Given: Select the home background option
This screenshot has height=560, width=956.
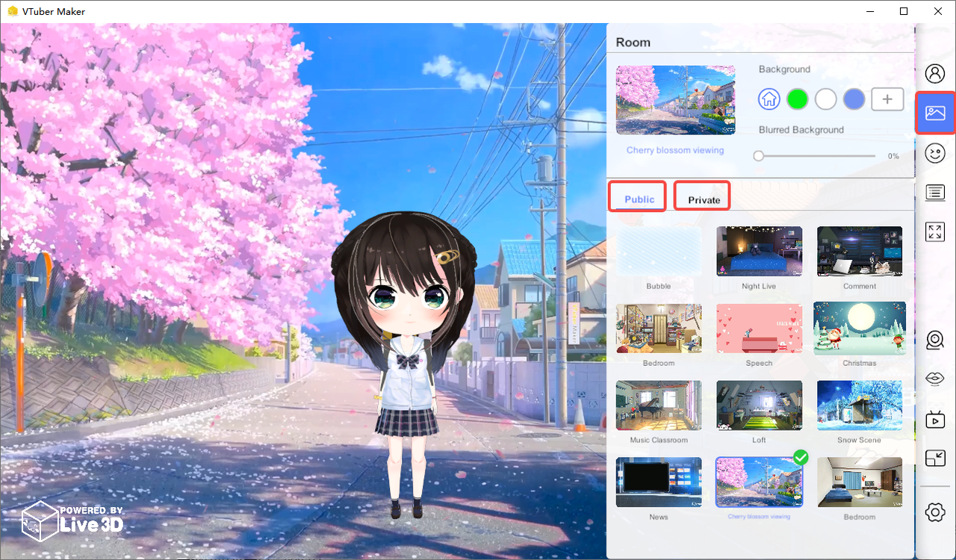Looking at the screenshot, I should pyautogui.click(x=769, y=99).
